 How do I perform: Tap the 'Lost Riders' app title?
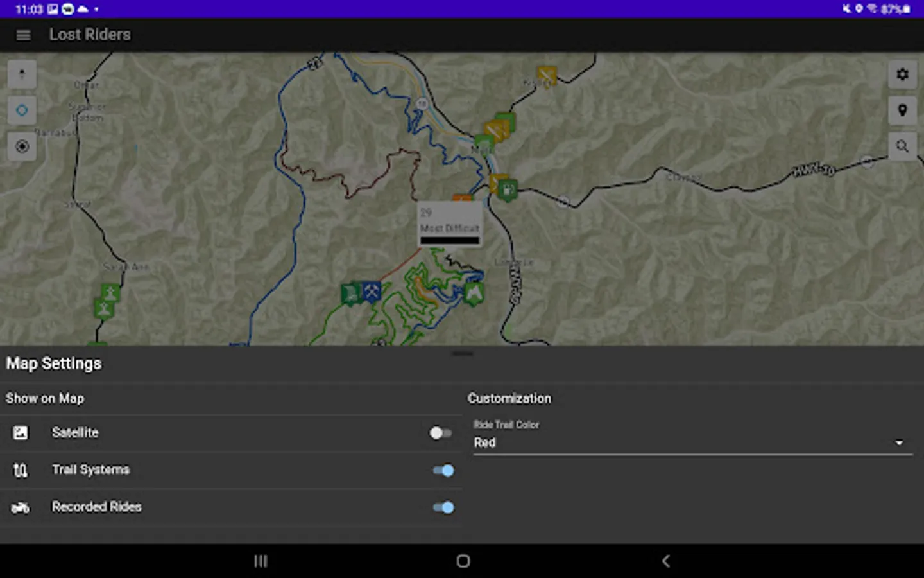[x=90, y=35]
